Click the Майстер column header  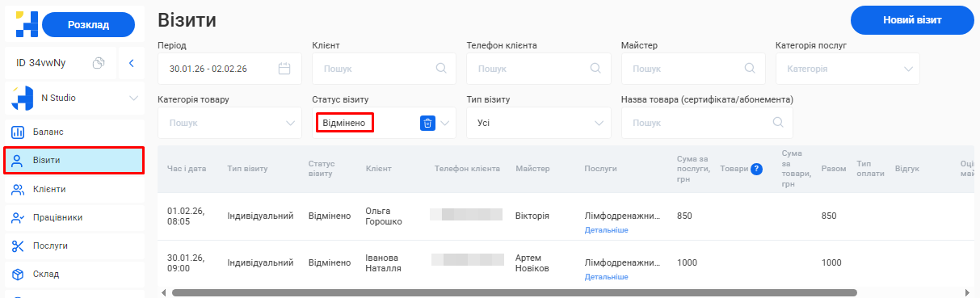tap(532, 169)
